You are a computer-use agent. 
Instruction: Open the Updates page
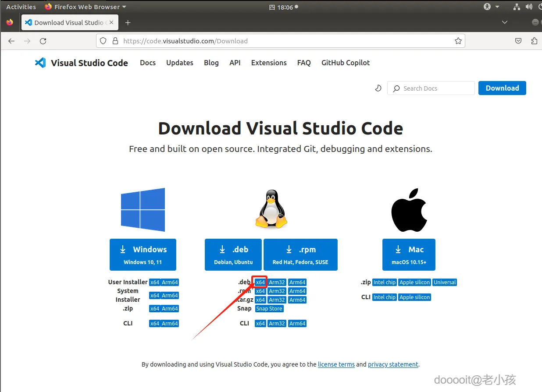(x=180, y=63)
